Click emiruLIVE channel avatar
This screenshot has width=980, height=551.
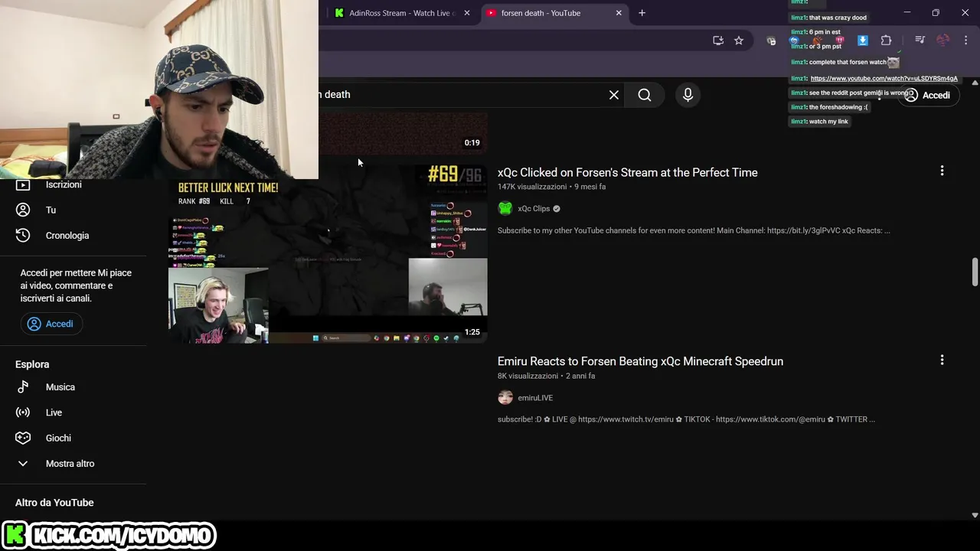[505, 397]
